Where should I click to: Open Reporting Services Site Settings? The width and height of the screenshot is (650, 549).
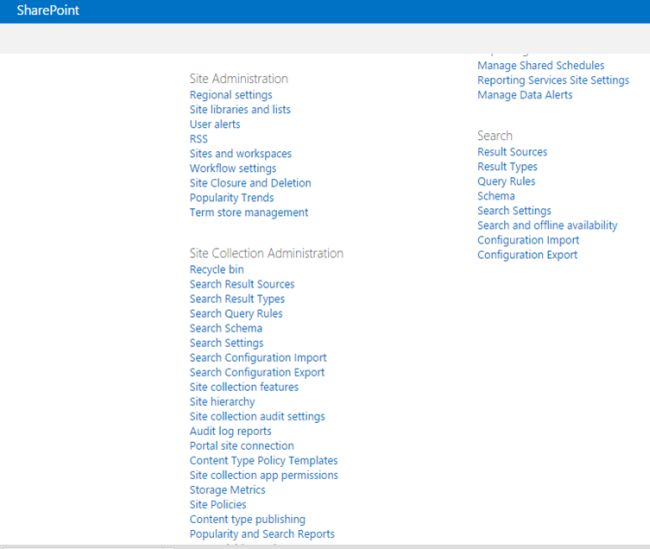553,80
